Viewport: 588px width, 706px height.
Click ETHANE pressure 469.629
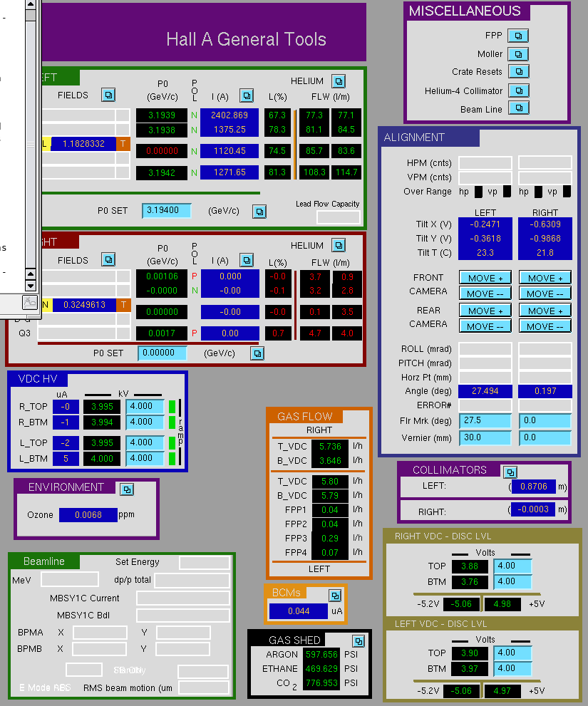click(321, 669)
